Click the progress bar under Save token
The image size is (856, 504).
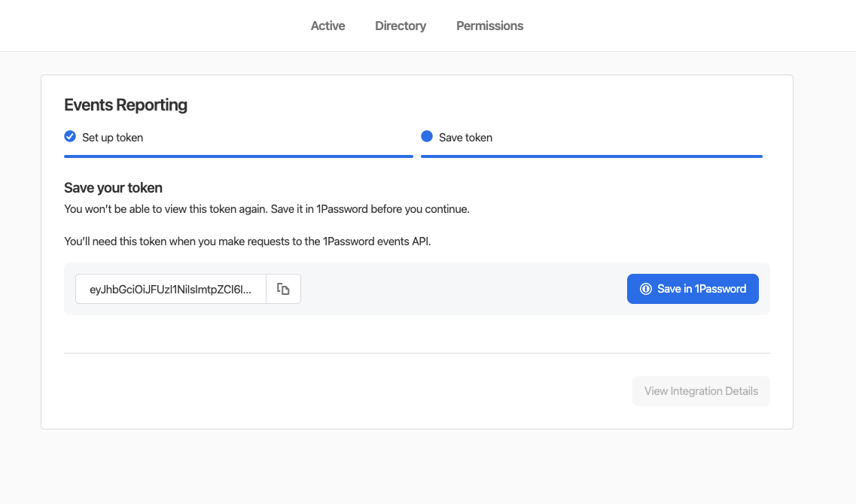click(591, 156)
